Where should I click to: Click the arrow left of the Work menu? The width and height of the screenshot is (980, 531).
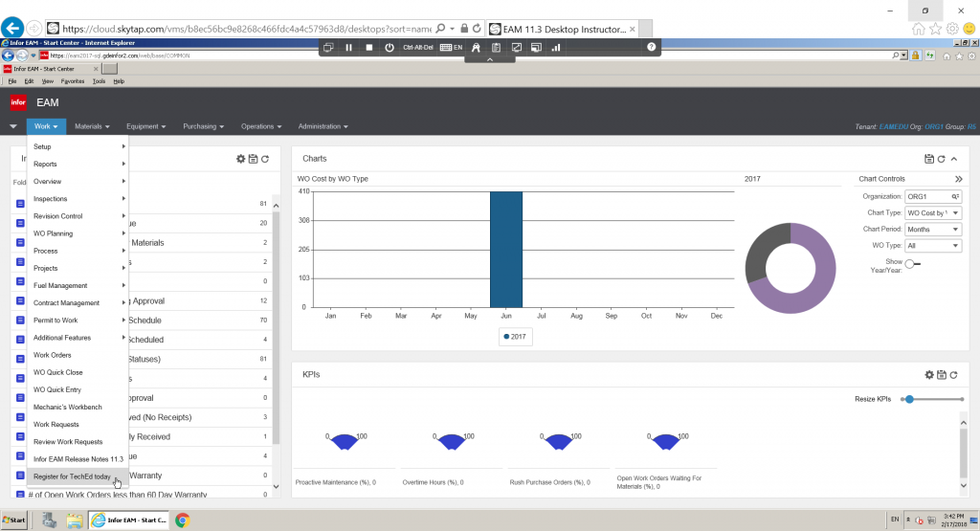point(13,126)
